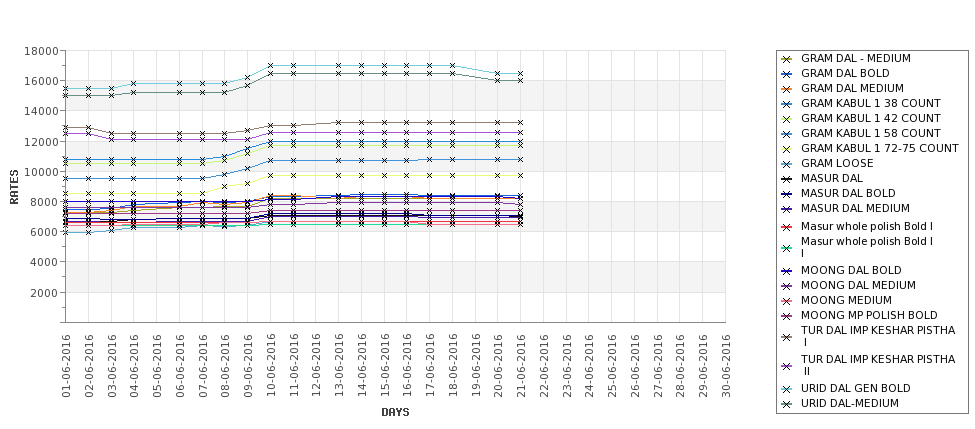The image size is (975, 429).
Task: Click the 18000 y-axis tick label
Action: [41, 51]
